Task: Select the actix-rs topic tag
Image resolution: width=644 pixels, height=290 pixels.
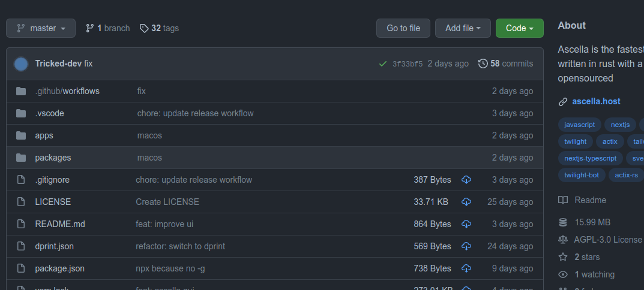Action: [x=627, y=175]
